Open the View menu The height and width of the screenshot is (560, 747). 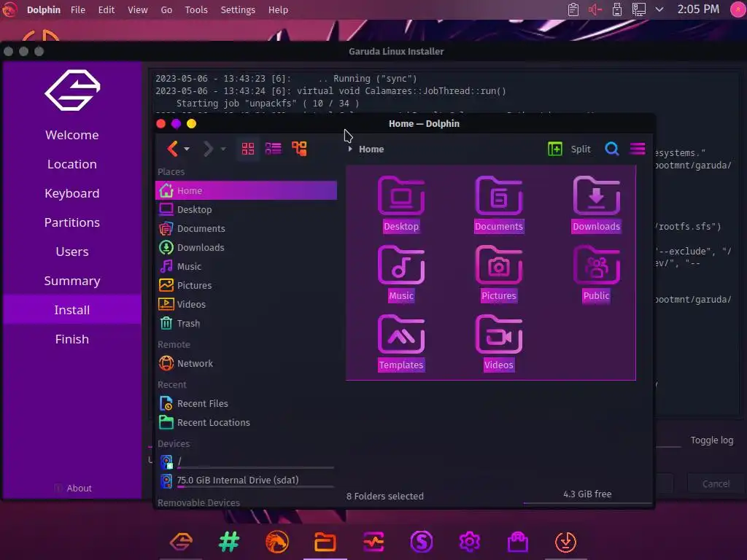(x=138, y=9)
